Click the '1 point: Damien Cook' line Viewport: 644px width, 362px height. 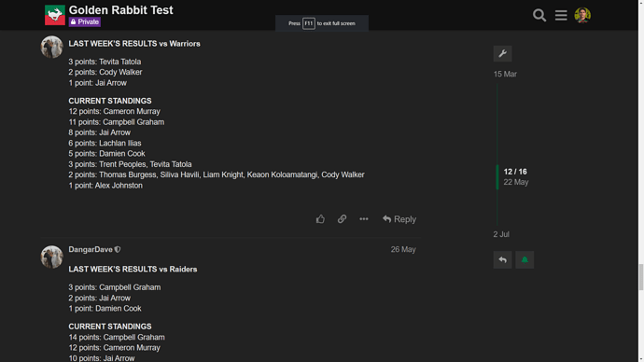point(105,308)
